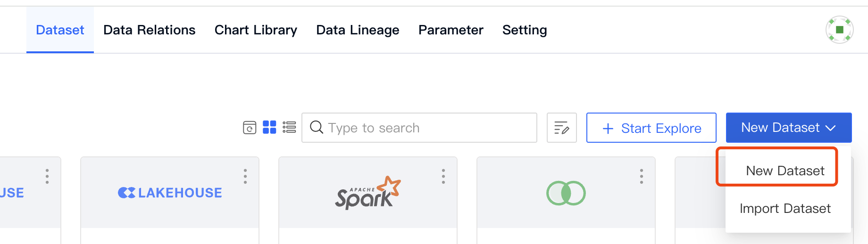This screenshot has height=244, width=868.
Task: Open the three-dot menu on the leftmost card
Action: tap(47, 176)
